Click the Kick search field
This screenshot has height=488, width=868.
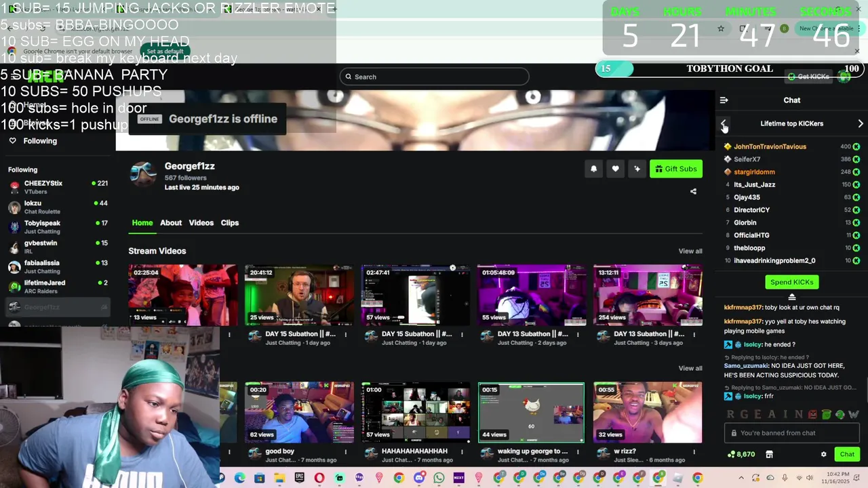click(434, 77)
